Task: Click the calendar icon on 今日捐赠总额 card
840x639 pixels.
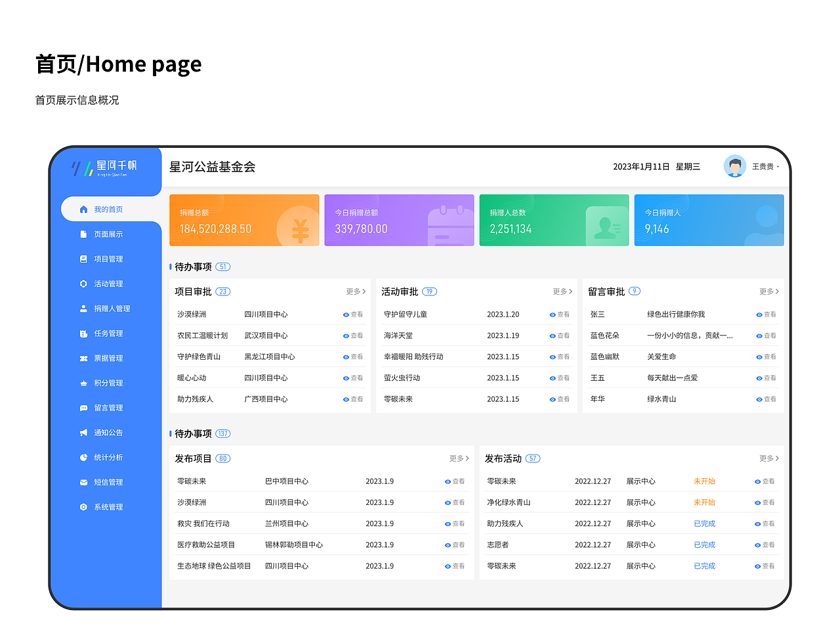Action: point(450,225)
